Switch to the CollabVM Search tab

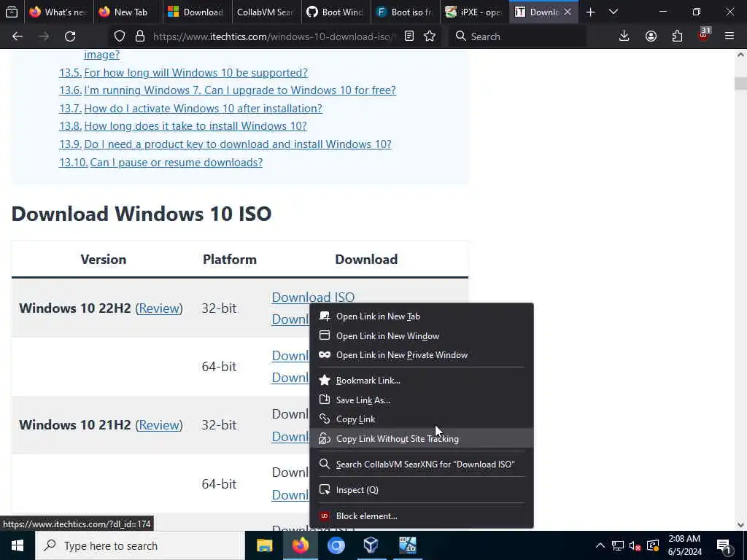click(266, 12)
